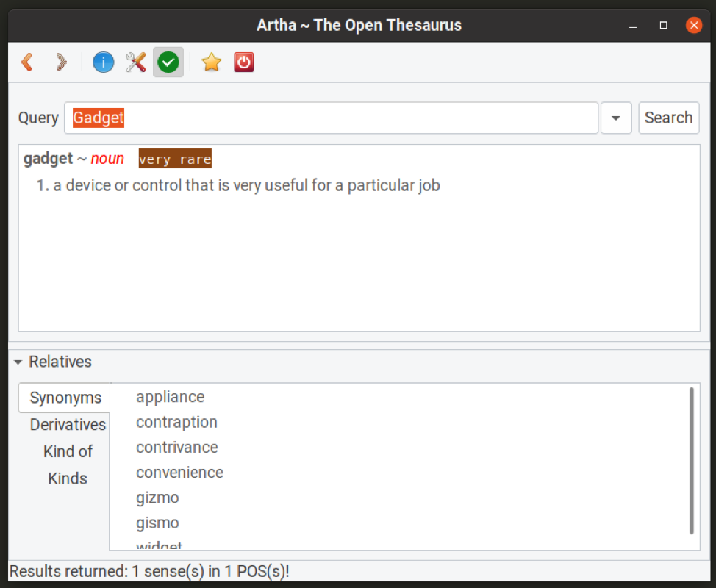Screen dimensions: 716x588
Task: Minimize the Artha window
Action: coord(634,25)
